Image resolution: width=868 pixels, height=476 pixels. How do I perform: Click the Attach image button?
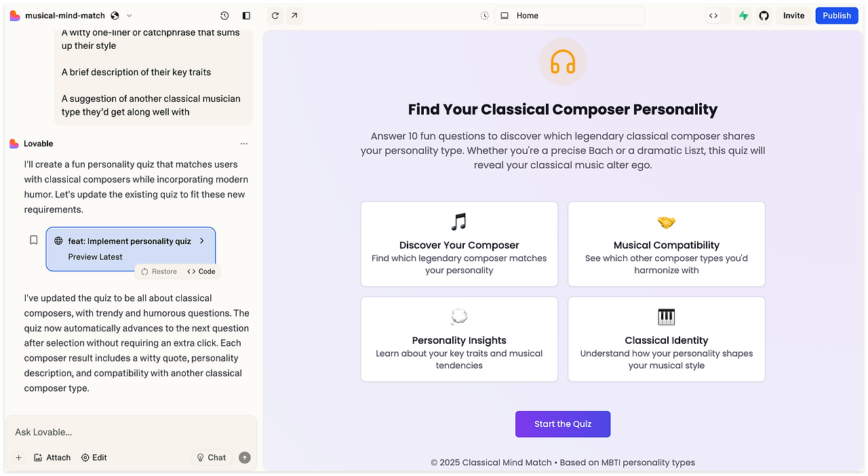point(52,458)
